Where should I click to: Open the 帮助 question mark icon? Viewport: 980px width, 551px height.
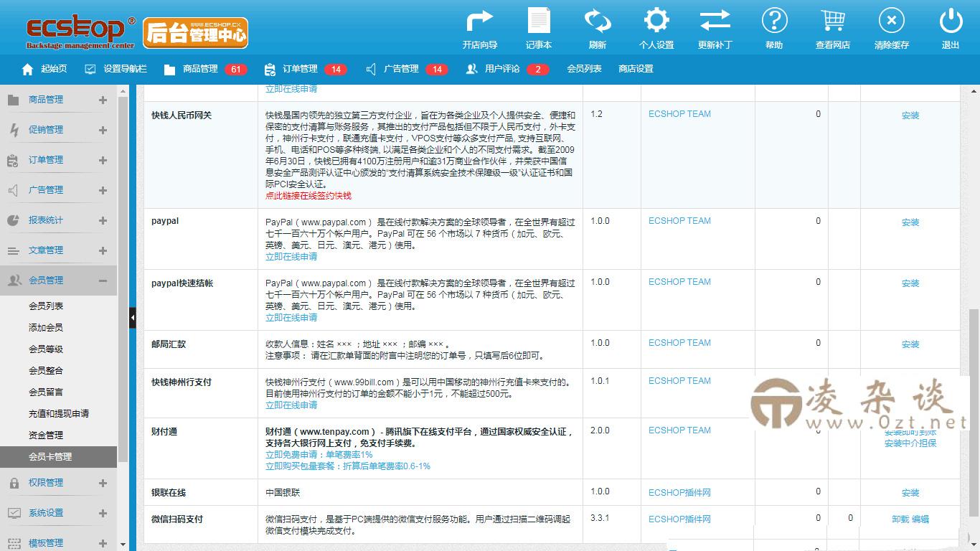coord(774,21)
